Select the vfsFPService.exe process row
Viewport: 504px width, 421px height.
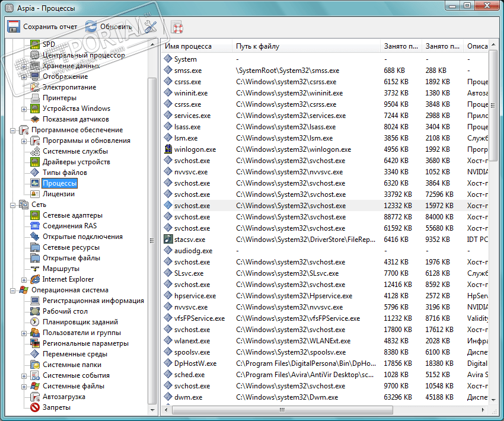tap(326, 318)
